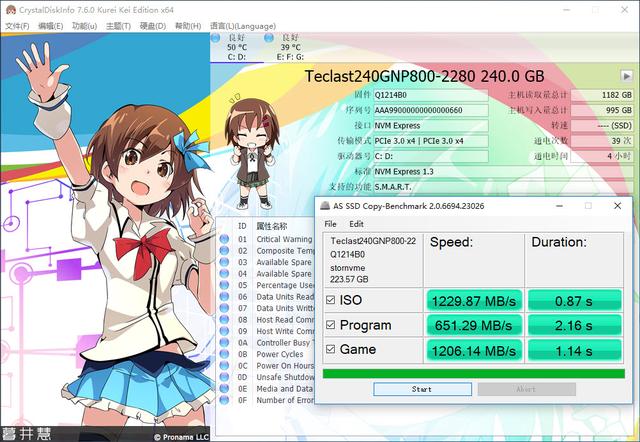The image size is (640, 442).
Task: Click the green benchmark progress bar
Action: click(x=475, y=373)
